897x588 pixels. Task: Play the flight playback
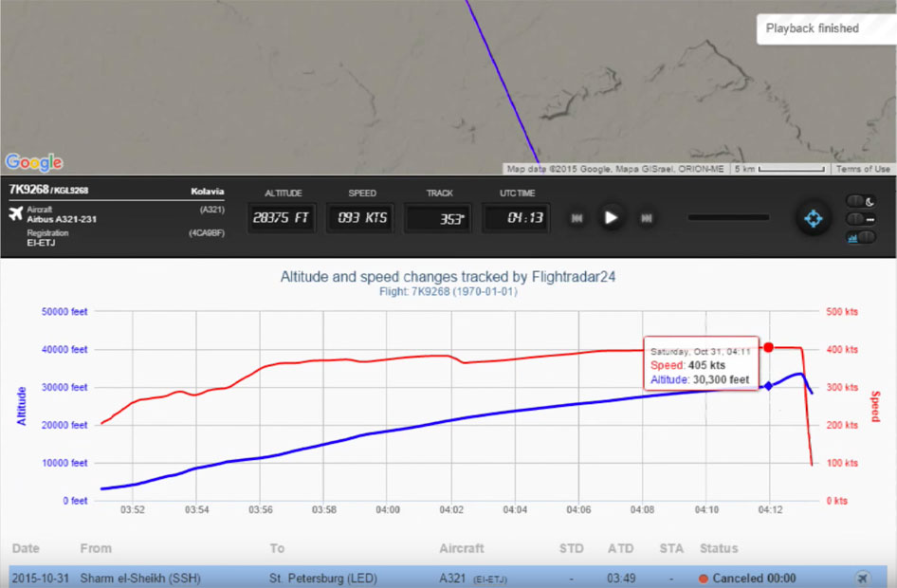[x=611, y=218]
